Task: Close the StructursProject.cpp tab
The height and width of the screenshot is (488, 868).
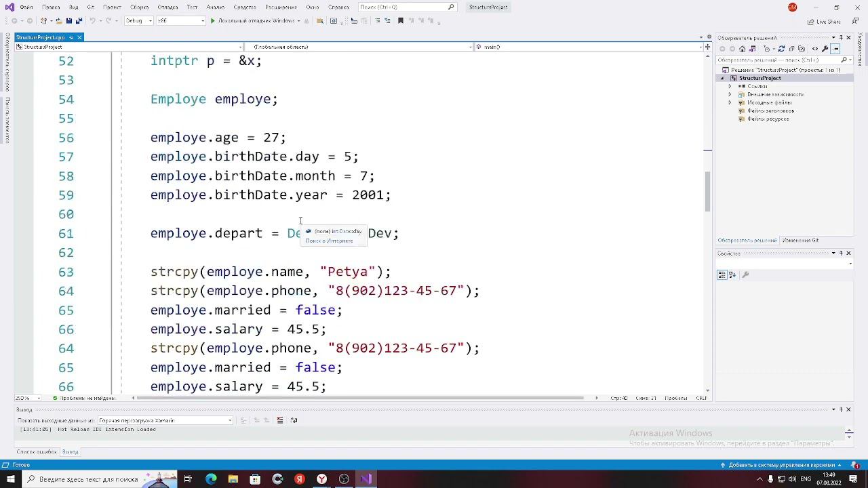Action: pos(79,37)
